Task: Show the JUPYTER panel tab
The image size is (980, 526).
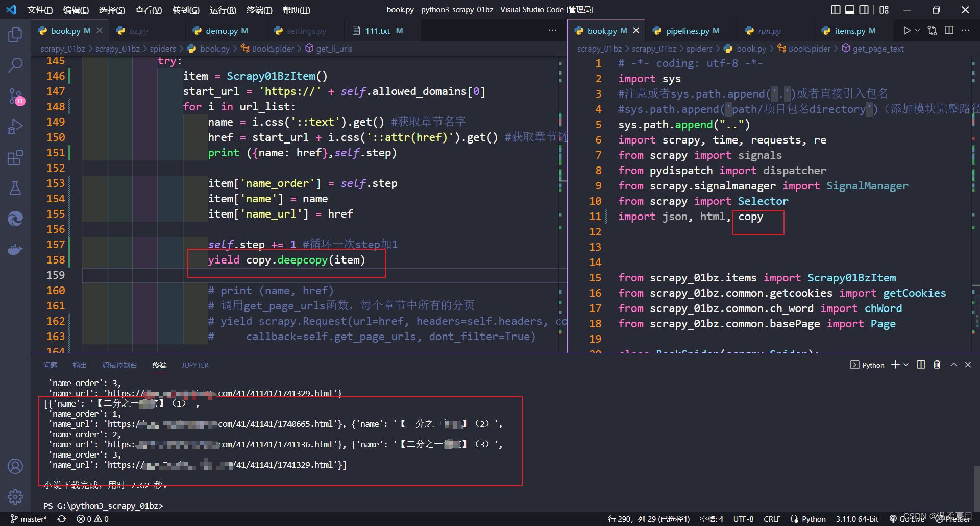Action: [195, 365]
